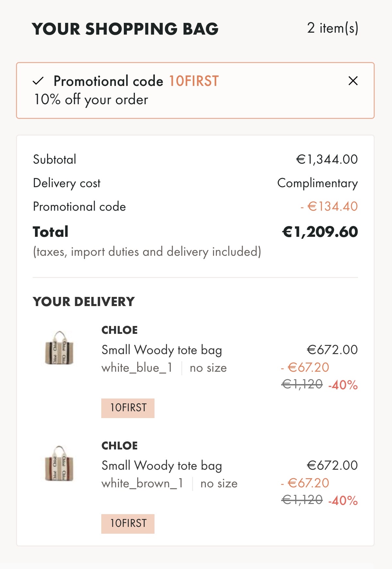Viewport: 392px width, 569px height.
Task: Click the Subtotal value €1,344.00
Action: [x=327, y=159]
